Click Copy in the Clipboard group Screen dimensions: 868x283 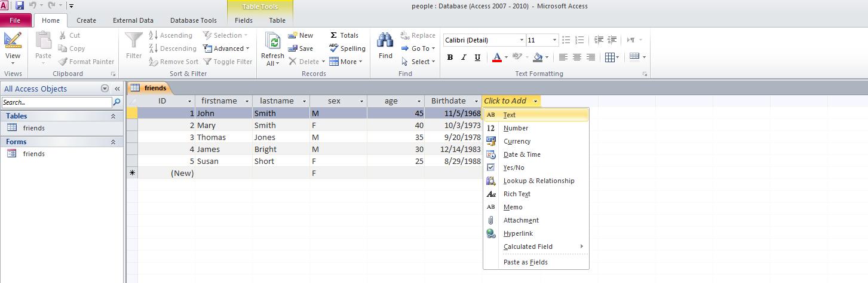pos(72,48)
